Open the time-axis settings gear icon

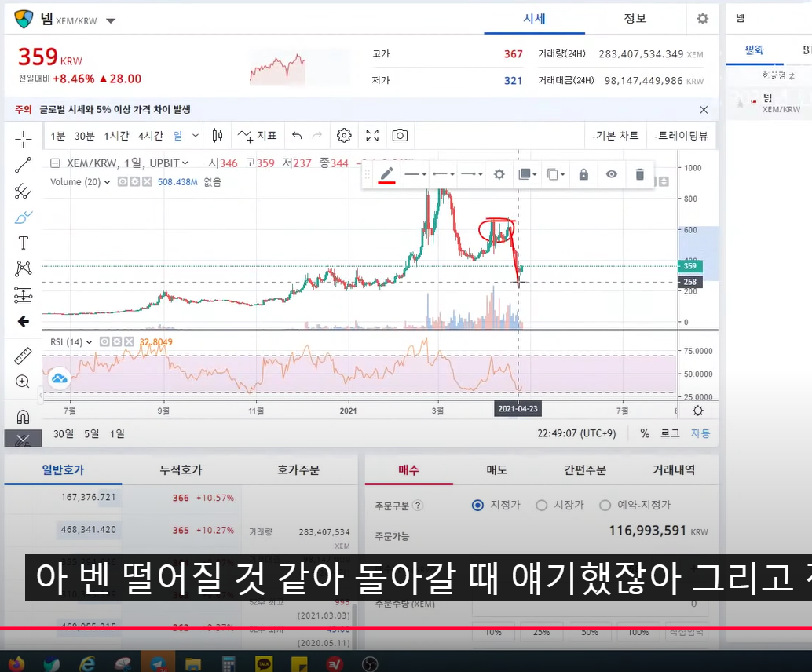[x=698, y=411]
